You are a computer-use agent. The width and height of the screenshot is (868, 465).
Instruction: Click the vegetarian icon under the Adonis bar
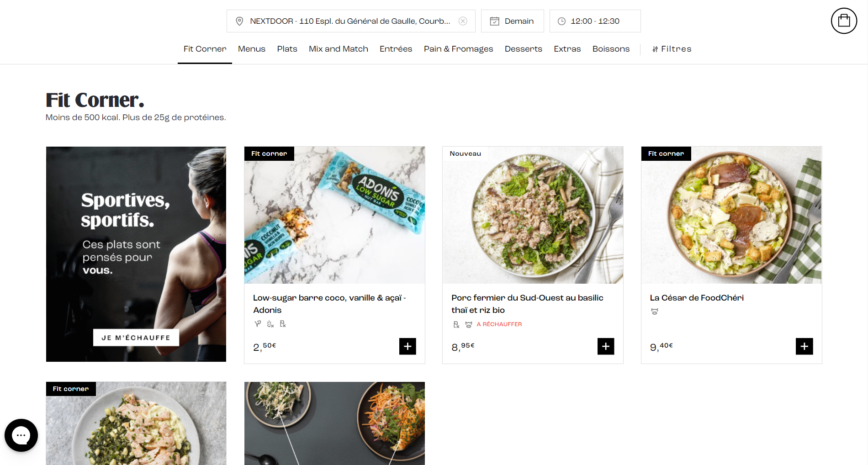pyautogui.click(x=257, y=324)
